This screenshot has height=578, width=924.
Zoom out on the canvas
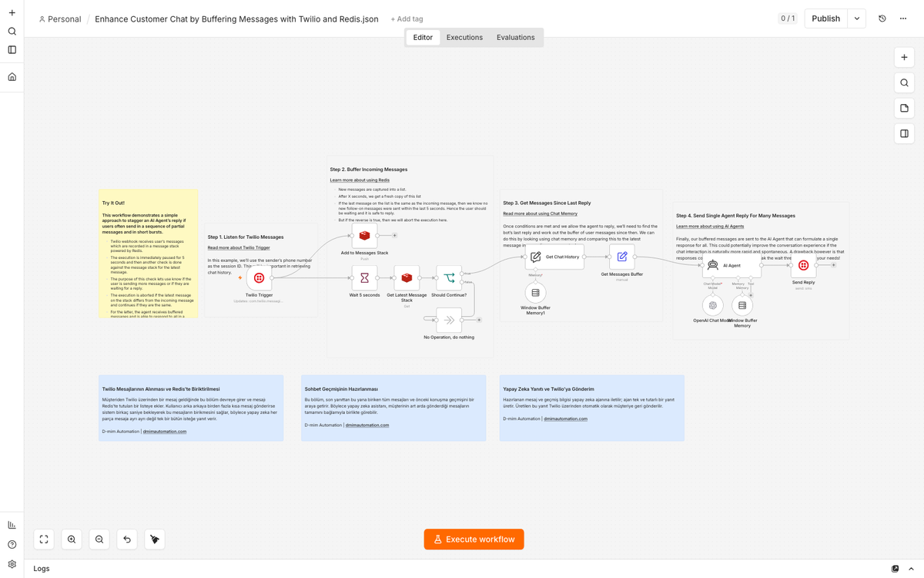[x=99, y=539]
